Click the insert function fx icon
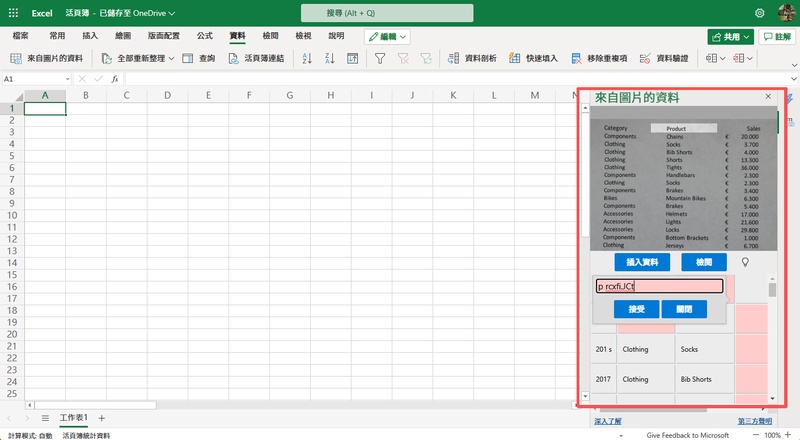The image size is (800, 440). click(115, 79)
